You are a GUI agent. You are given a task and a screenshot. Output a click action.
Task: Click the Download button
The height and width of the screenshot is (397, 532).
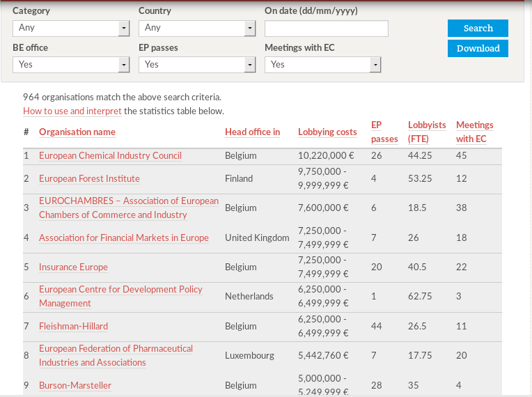tap(478, 48)
